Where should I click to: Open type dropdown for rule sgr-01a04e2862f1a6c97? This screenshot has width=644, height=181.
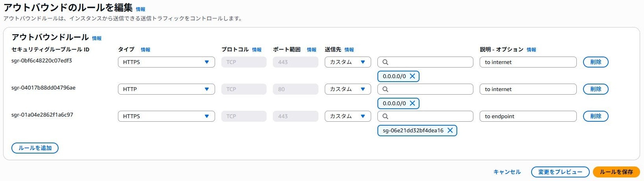[166, 116]
